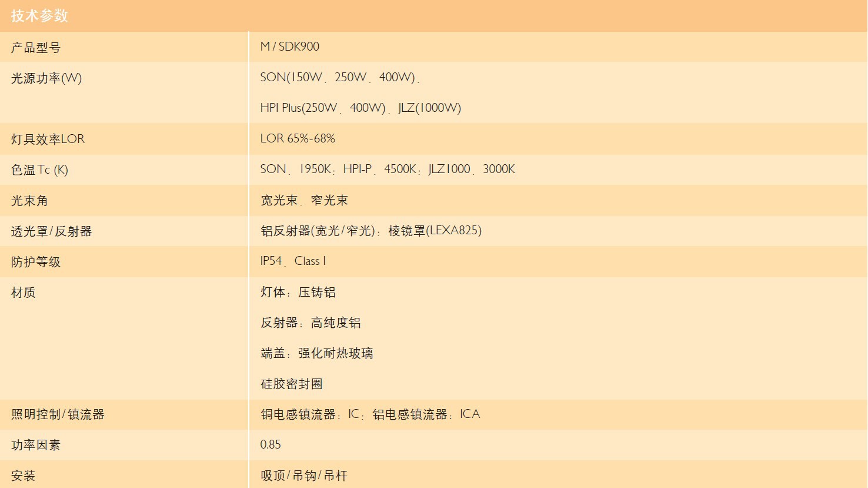
Task: Click the 铝反射器 LEXA825 description text
Action: (x=371, y=231)
